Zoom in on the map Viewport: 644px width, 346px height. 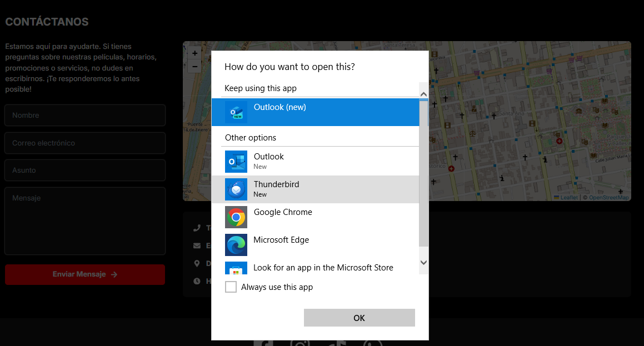coord(194,53)
